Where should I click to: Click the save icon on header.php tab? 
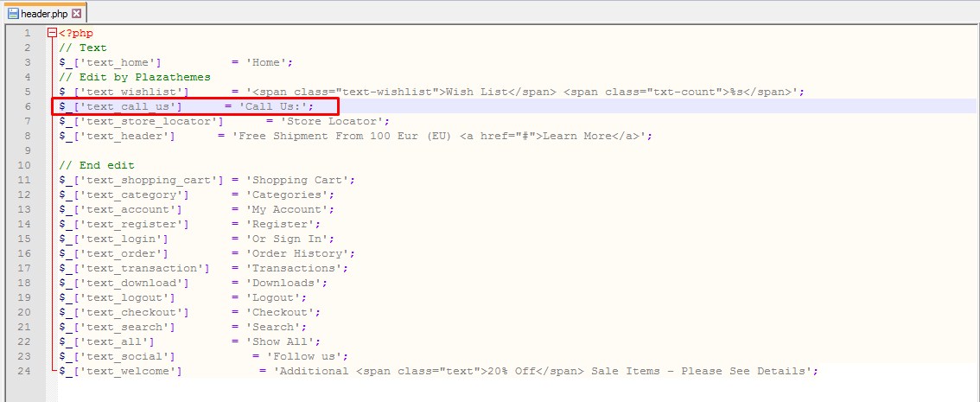[x=12, y=13]
